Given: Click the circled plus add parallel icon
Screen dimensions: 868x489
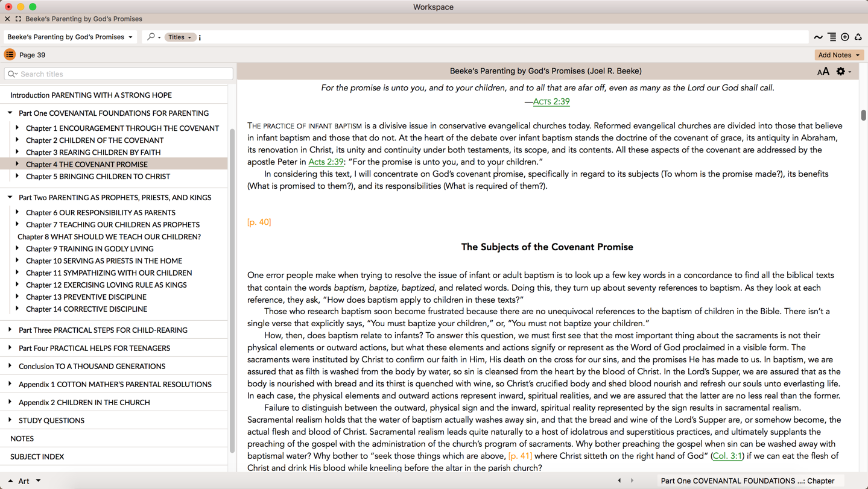Looking at the screenshot, I should pos(845,37).
